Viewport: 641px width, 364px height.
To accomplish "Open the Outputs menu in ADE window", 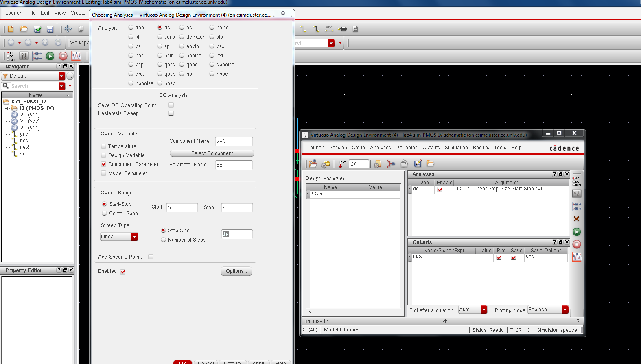I will [431, 148].
